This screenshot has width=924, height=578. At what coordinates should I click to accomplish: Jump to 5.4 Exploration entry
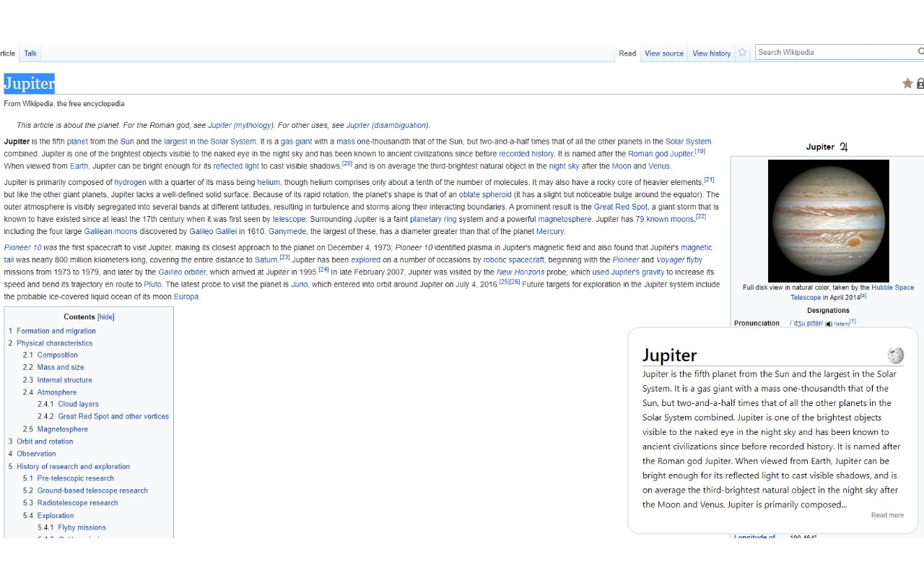point(56,516)
